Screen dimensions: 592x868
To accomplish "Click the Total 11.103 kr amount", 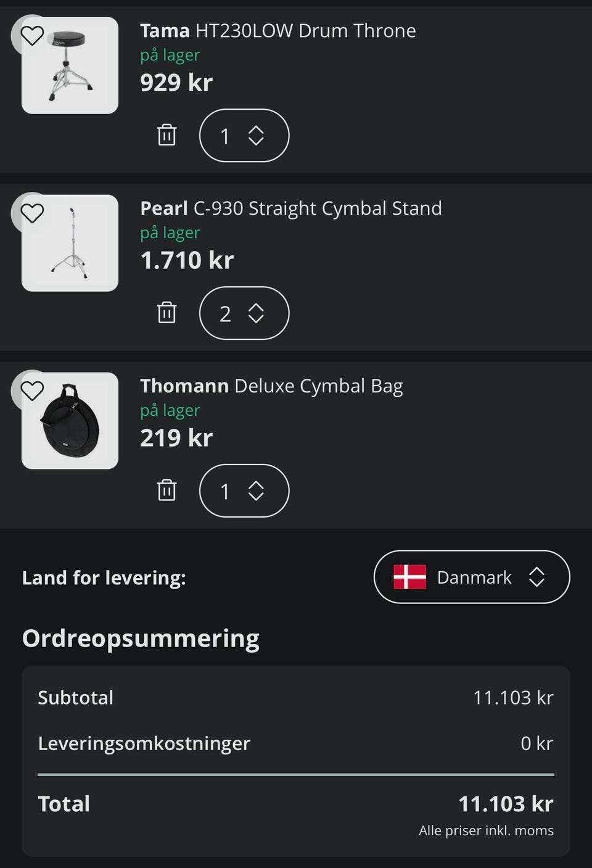I will tap(506, 804).
